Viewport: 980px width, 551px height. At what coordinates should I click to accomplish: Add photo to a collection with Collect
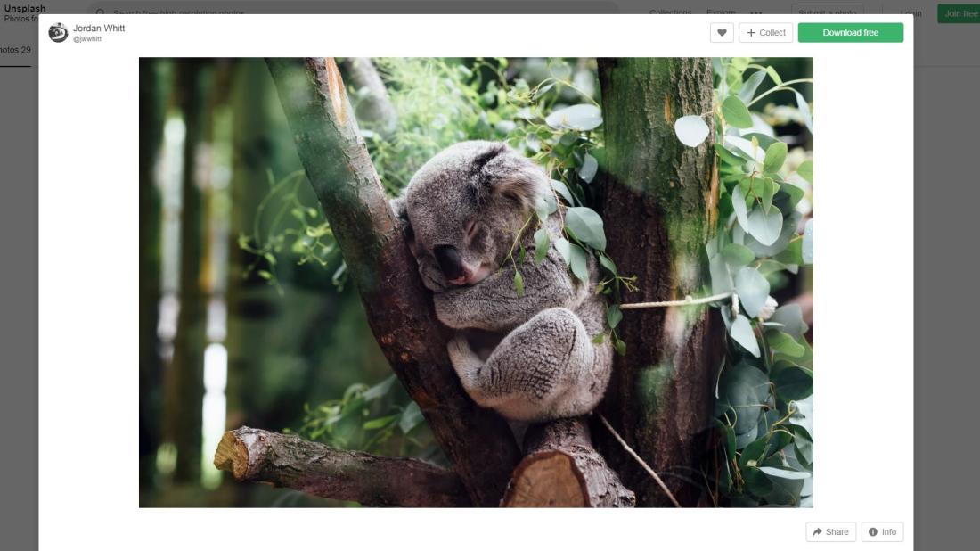[765, 32]
